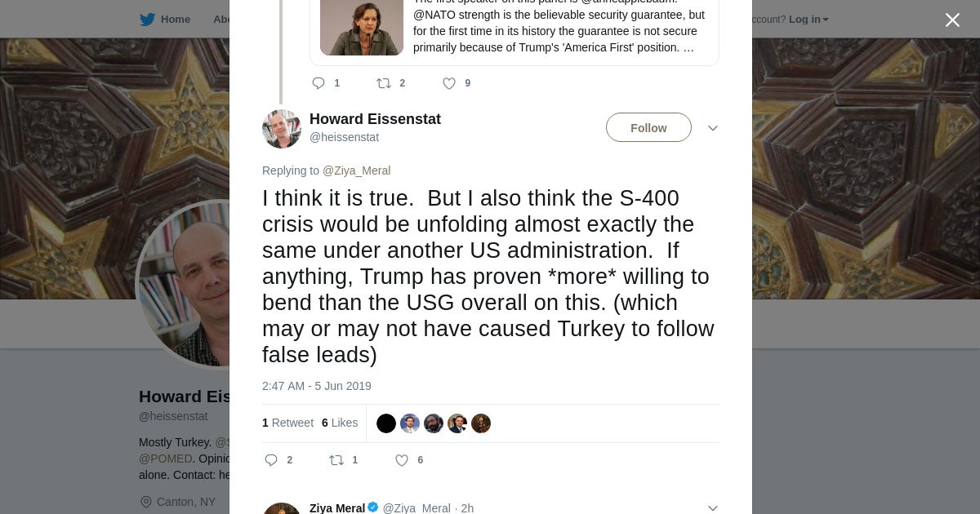Open Howard Eissenstat's avatar in tweet header
Screen dimensions: 980x514
point(282,128)
